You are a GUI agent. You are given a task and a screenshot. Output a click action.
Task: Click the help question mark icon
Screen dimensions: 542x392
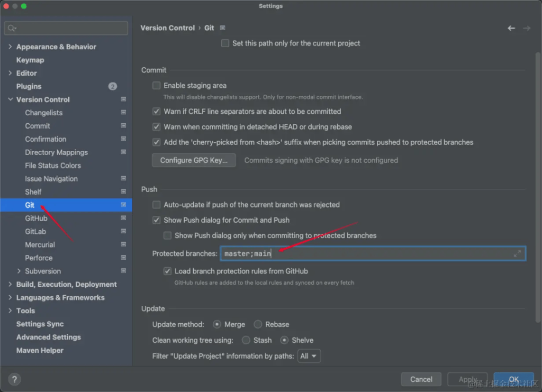pos(14,379)
